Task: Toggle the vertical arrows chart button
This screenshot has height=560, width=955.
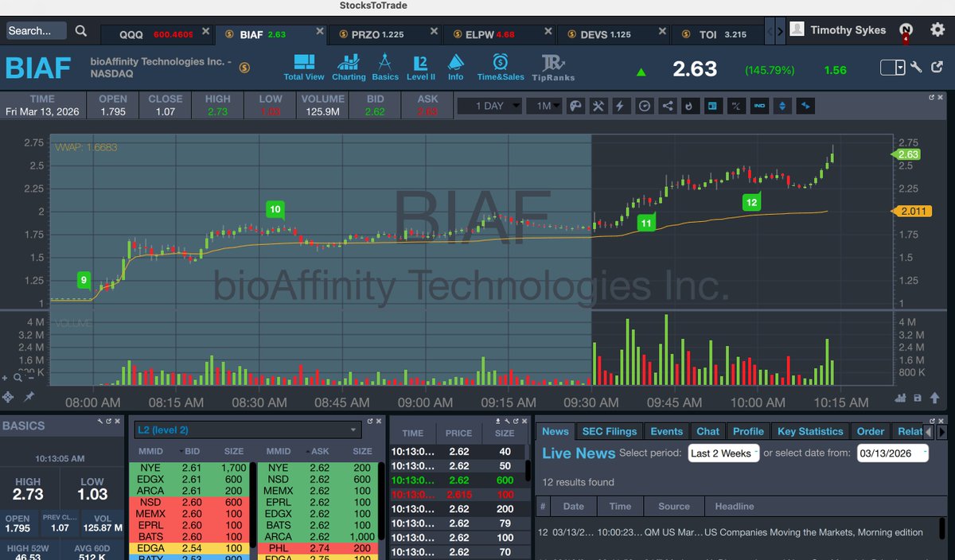Action: tap(782, 106)
